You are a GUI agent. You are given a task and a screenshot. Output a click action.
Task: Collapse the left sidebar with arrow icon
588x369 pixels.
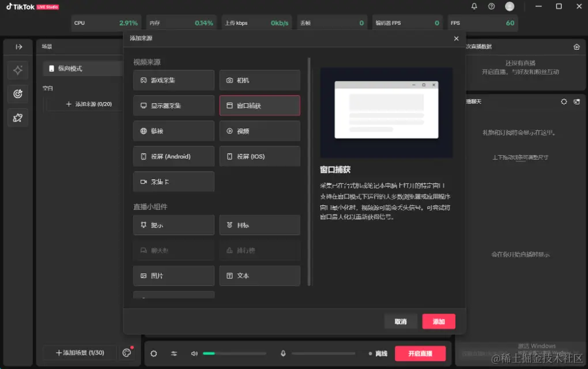coord(19,47)
